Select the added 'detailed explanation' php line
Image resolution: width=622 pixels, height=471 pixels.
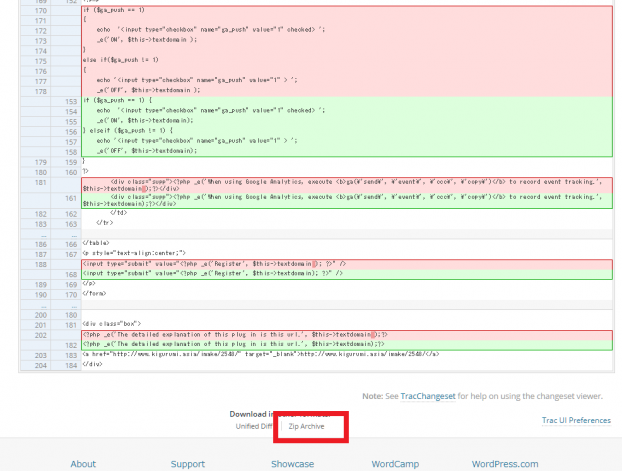[233, 344]
